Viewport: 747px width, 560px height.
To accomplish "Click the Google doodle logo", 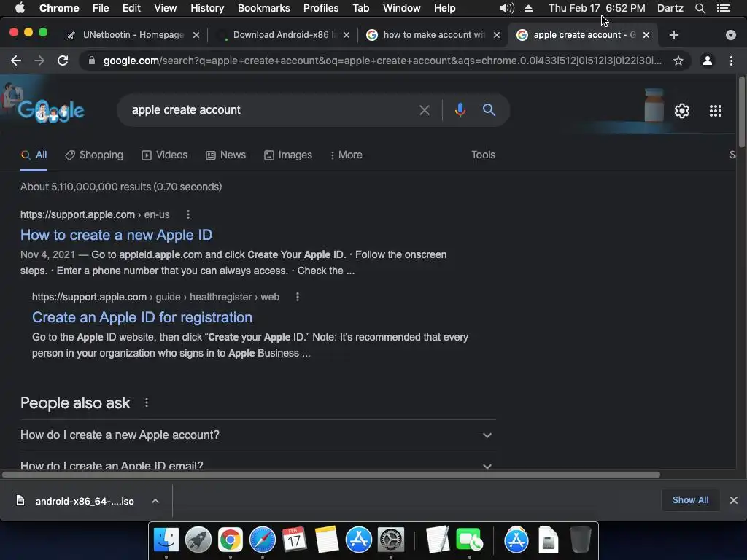I will coord(50,110).
